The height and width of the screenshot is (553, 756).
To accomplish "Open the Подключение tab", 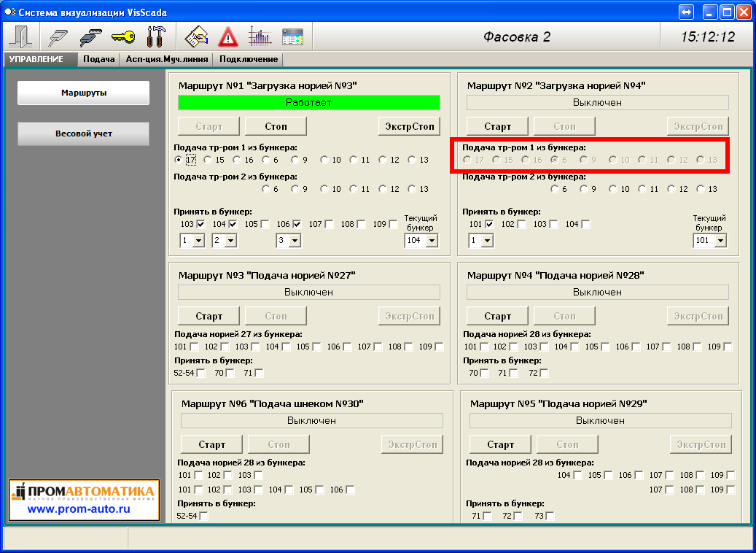I will pyautogui.click(x=249, y=59).
